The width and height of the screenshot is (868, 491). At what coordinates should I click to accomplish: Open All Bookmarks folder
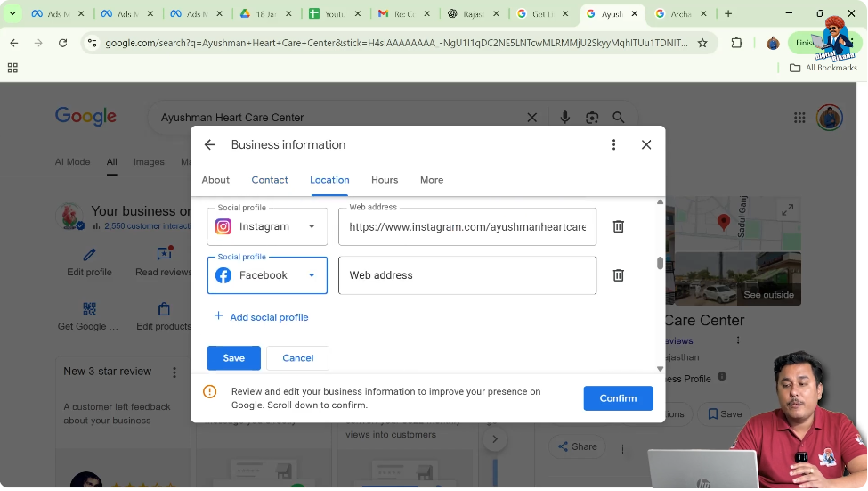(823, 68)
